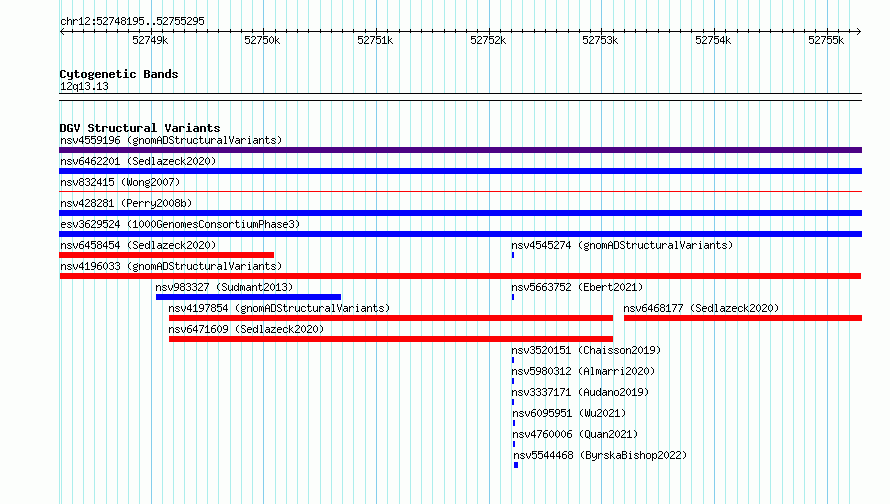Click the 52755k ruler label

click(x=826, y=40)
